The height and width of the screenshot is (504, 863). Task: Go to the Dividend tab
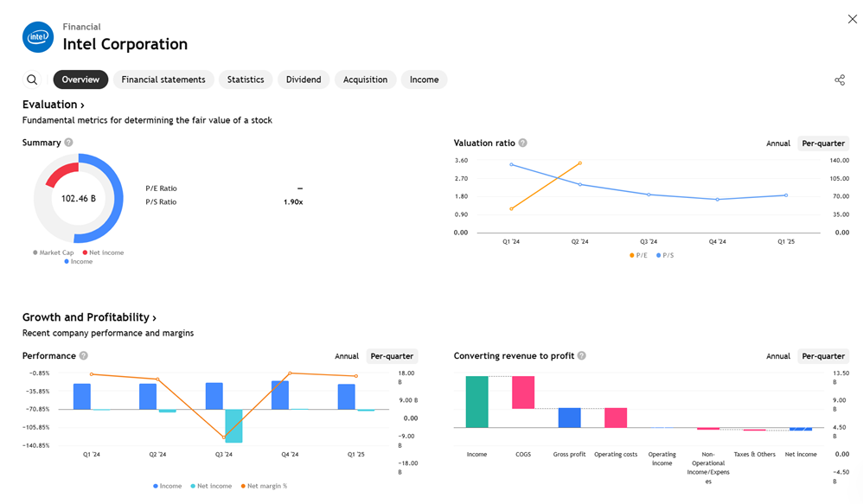point(304,80)
